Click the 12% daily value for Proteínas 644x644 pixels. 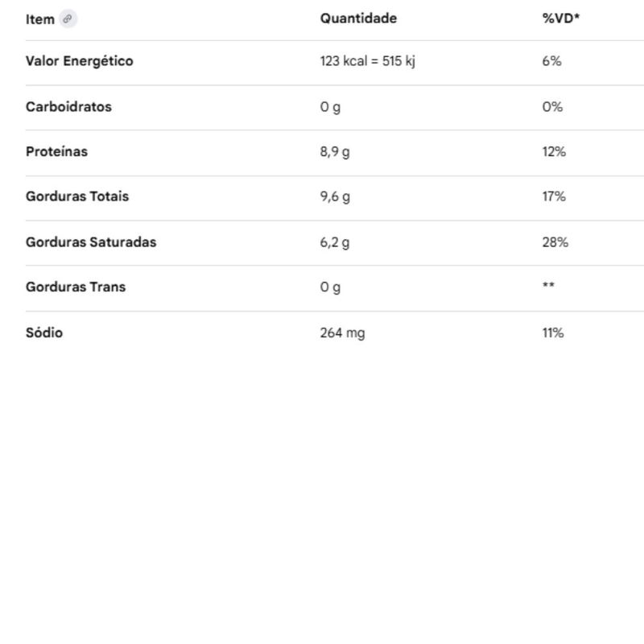[553, 151]
